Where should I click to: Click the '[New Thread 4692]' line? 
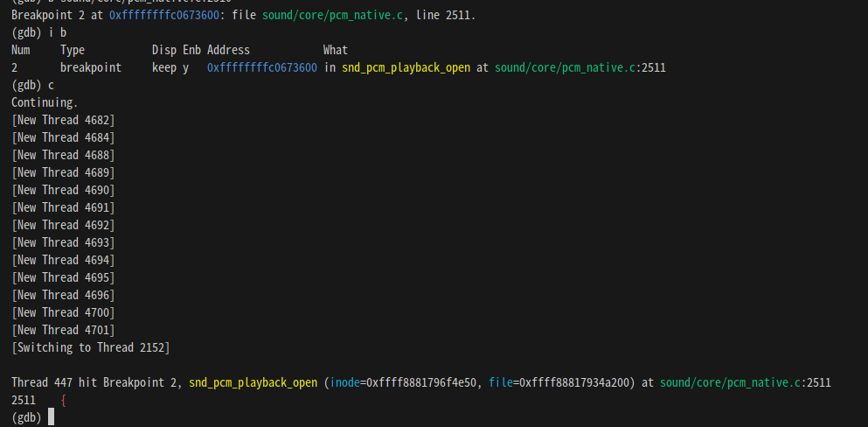point(63,225)
